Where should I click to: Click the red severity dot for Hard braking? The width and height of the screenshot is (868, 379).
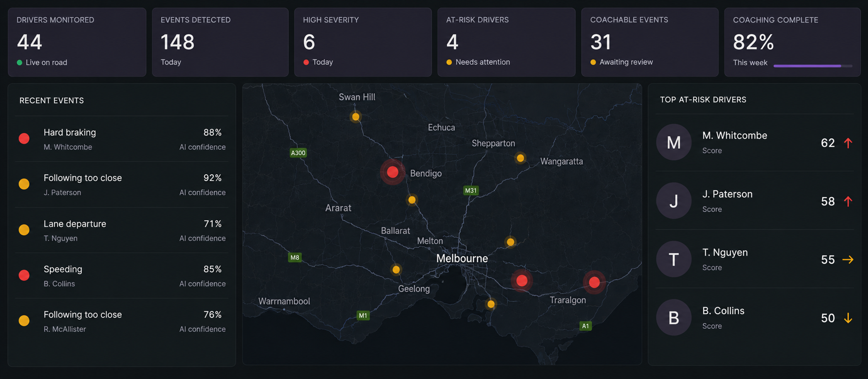(x=24, y=139)
